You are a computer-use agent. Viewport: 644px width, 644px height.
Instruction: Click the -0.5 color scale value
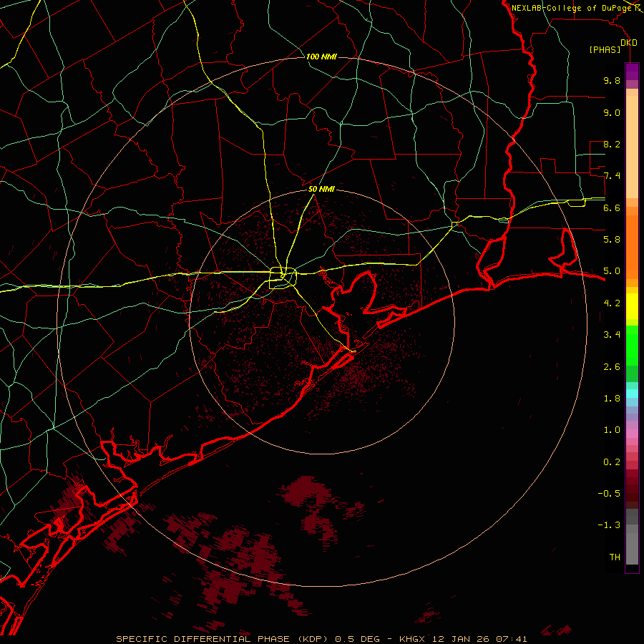pyautogui.click(x=609, y=494)
